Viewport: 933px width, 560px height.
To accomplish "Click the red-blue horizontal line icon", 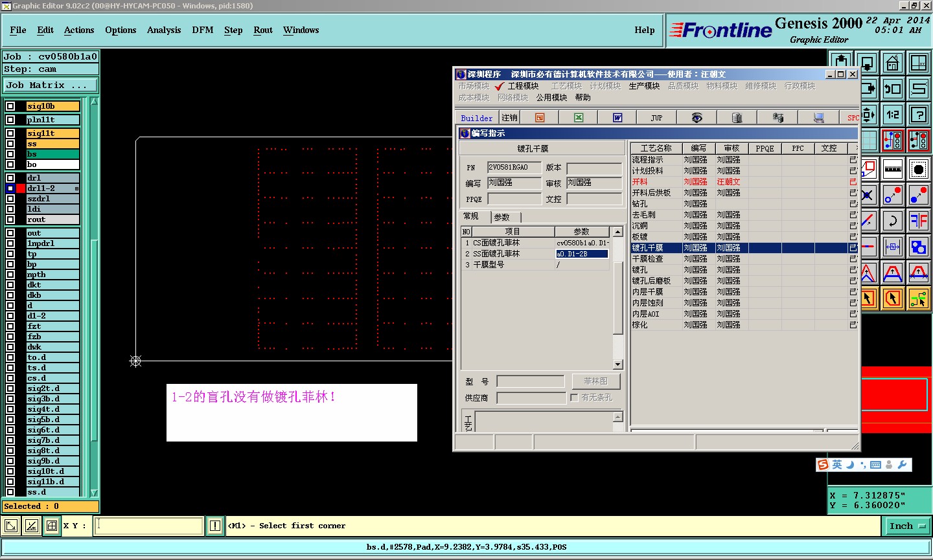I will pos(868,247).
